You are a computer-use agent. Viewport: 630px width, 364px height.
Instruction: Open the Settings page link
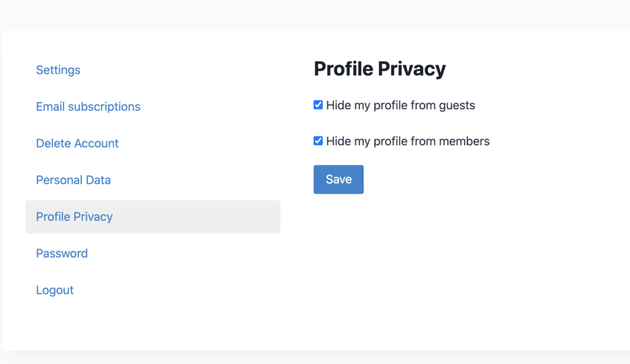58,70
